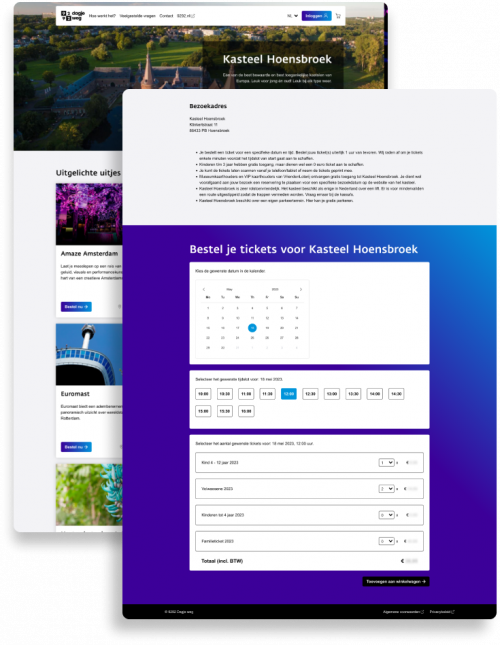The width and height of the screenshot is (500, 645).
Task: Click the dagje weg logo
Action: (x=73, y=16)
